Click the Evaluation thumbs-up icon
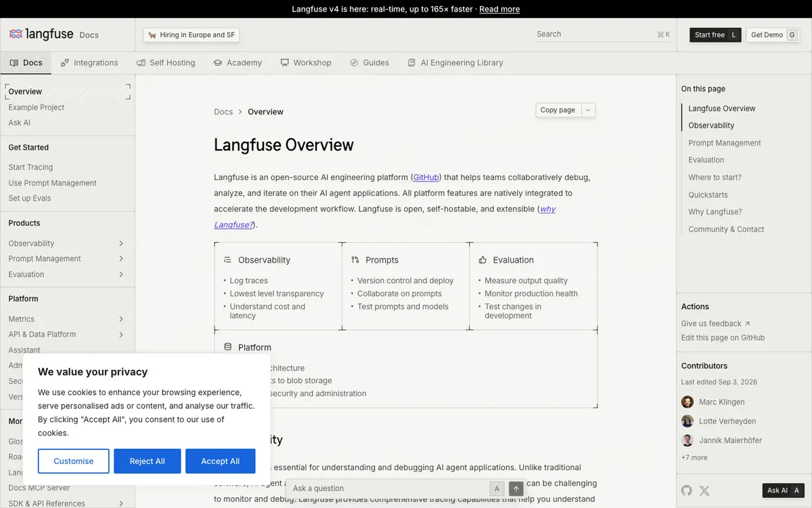The width and height of the screenshot is (812, 508). click(x=483, y=260)
